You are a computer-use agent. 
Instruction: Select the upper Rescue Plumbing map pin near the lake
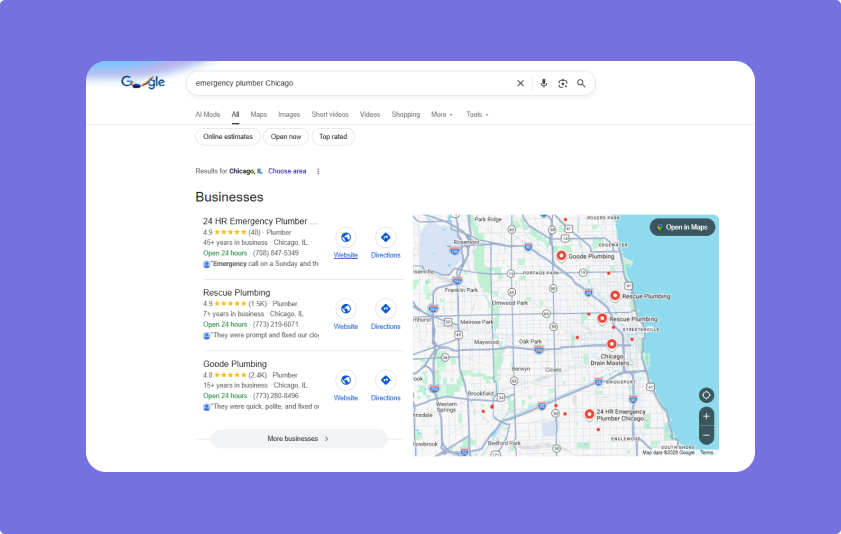click(x=615, y=295)
